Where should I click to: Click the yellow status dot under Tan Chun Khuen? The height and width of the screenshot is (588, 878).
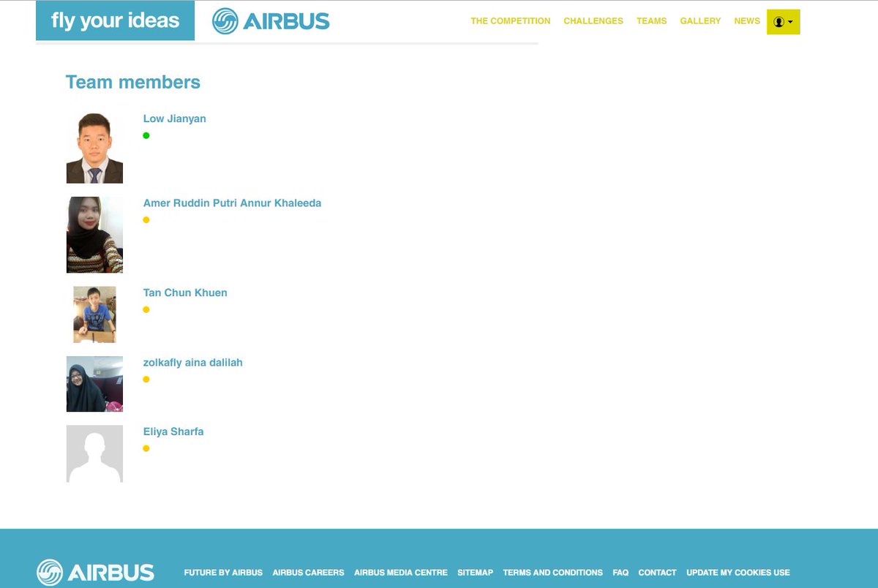click(x=146, y=310)
